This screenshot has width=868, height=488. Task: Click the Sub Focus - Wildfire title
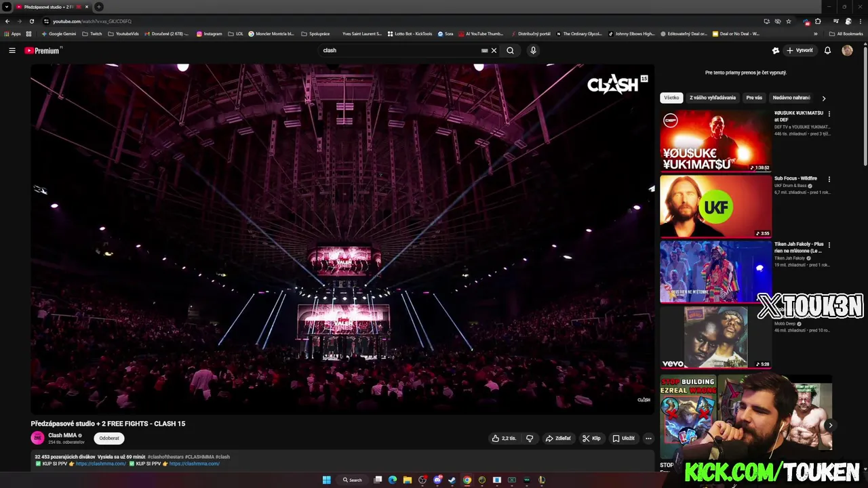[795, 178]
